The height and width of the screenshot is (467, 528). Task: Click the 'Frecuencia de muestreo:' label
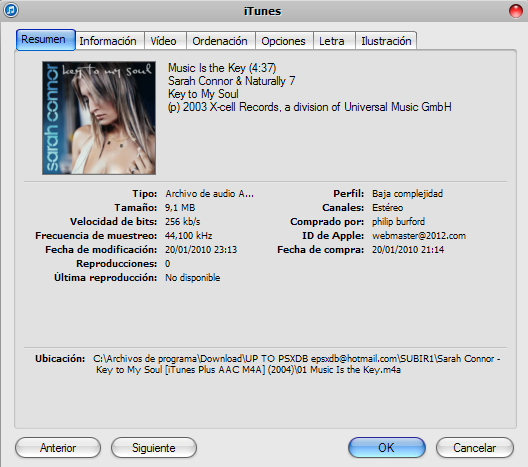click(x=96, y=236)
